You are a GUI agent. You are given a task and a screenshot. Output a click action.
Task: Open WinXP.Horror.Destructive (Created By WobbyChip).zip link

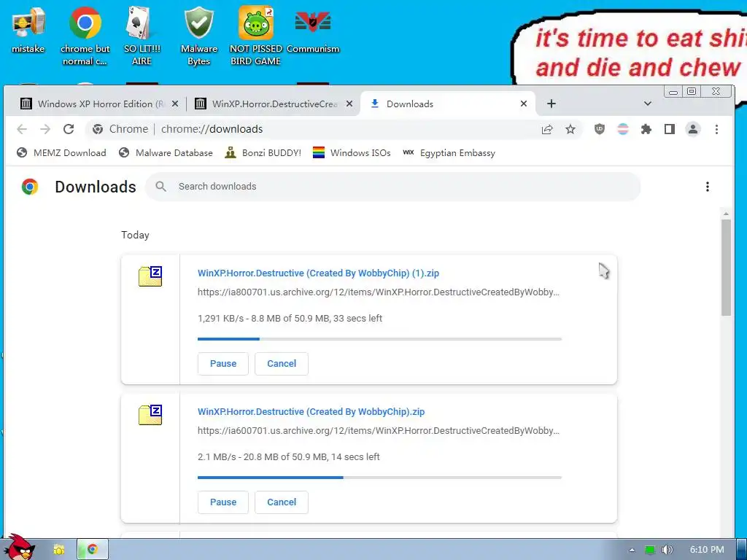point(311,412)
